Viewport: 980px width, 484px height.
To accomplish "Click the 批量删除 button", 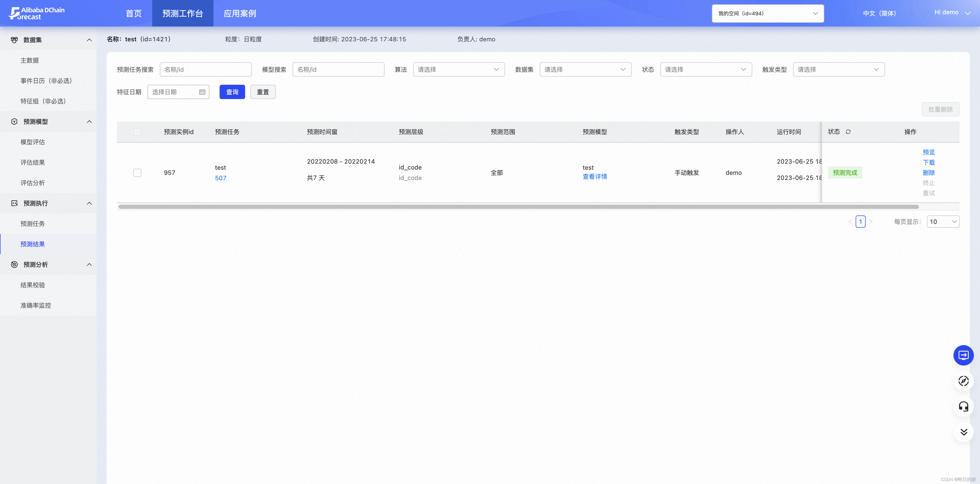I will 940,110.
